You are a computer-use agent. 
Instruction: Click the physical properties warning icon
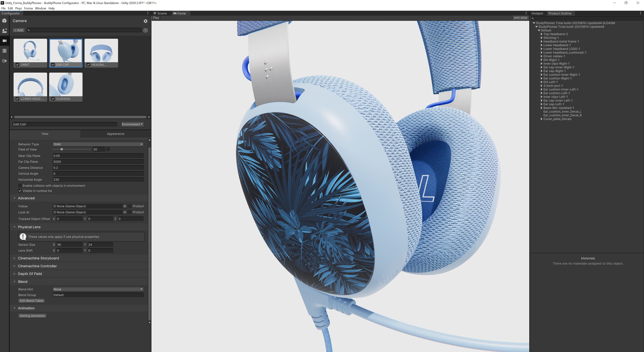coord(23,236)
